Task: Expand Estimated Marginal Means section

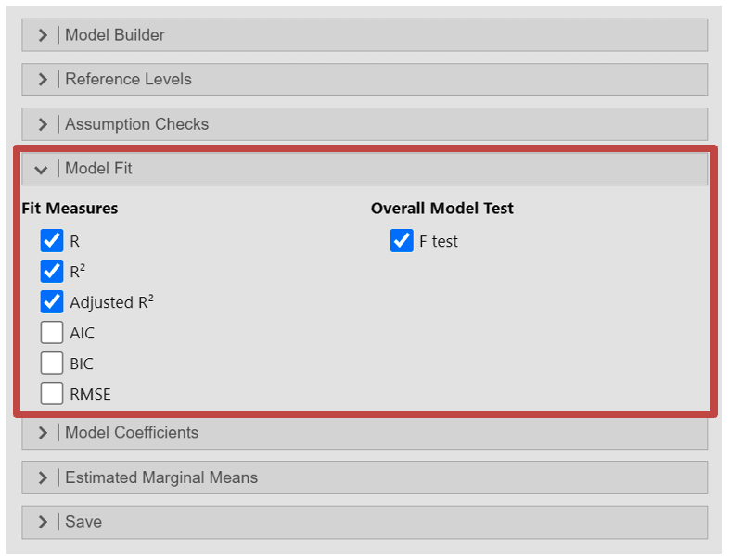Action: click(x=161, y=478)
